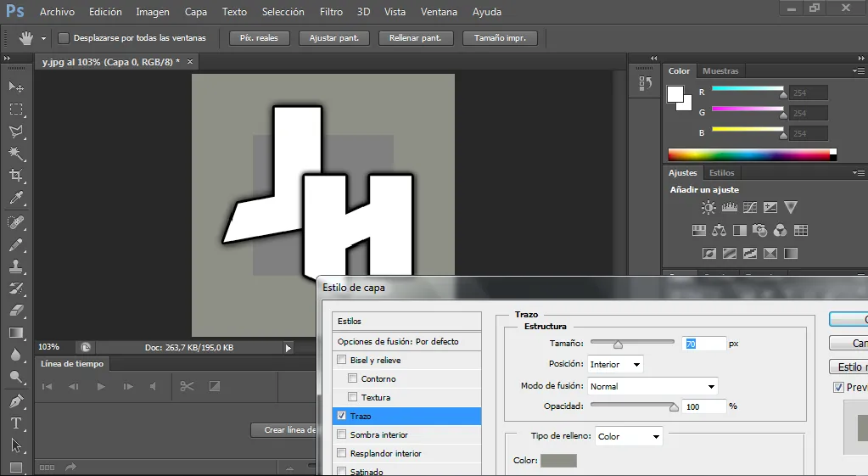Open the Modo de fusión dropdown
Viewport: 868px width, 476px height.
click(652, 386)
